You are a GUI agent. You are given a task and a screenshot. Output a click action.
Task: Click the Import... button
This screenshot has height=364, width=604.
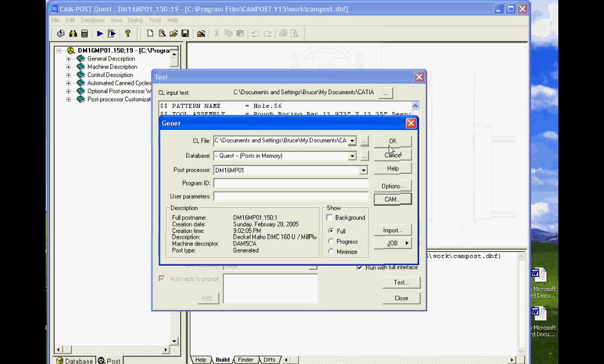pyautogui.click(x=393, y=230)
